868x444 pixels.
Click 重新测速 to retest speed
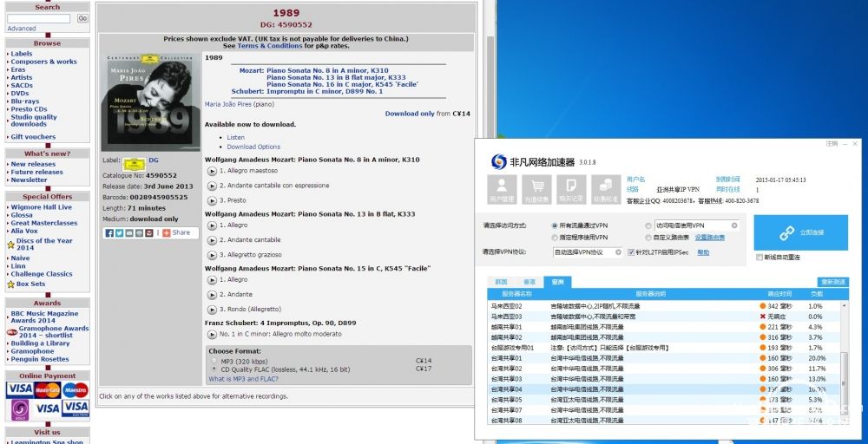click(x=832, y=282)
